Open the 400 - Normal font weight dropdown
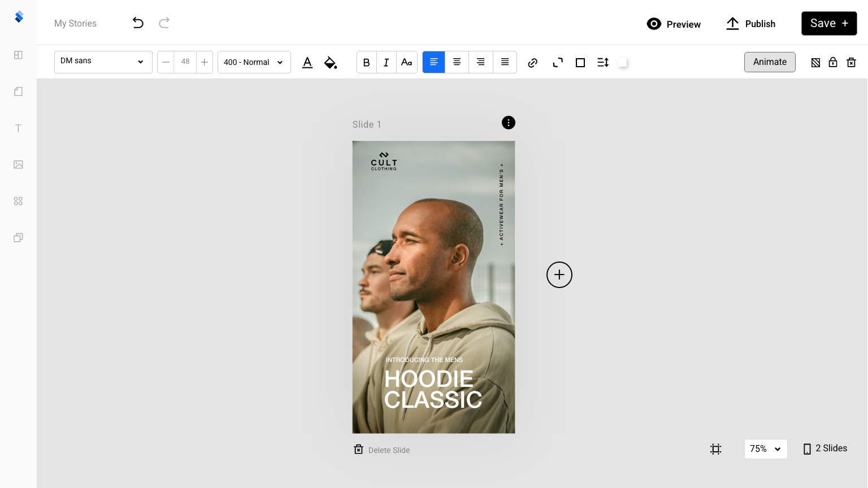Screen dimensions: 868x488 coord(254,62)
